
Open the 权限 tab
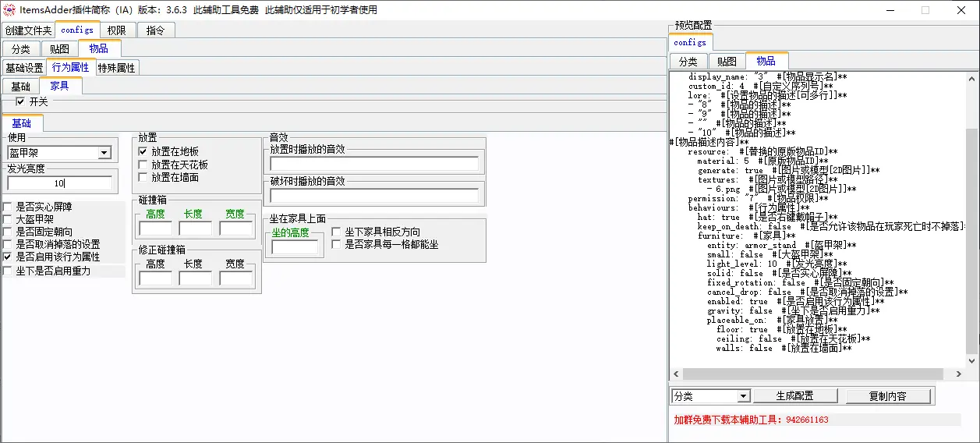pos(117,30)
